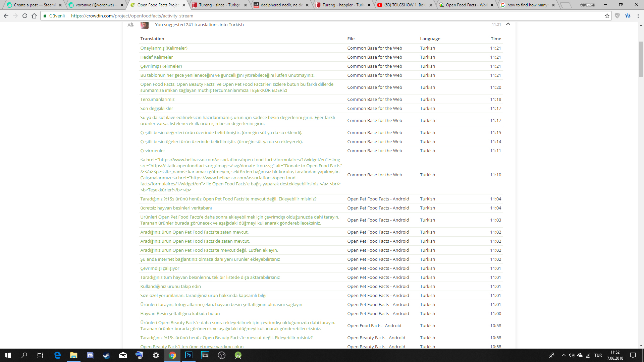Open Task View on the taskbar

point(40,355)
